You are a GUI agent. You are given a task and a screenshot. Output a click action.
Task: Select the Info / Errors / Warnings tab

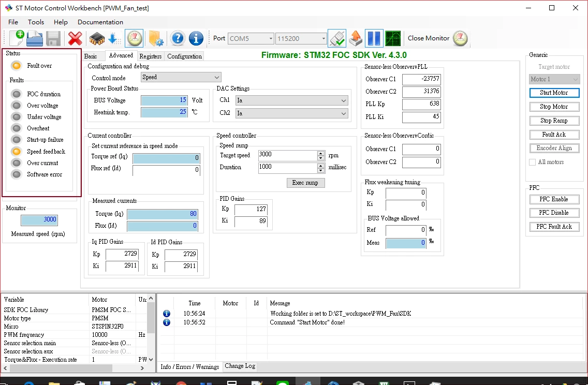189,367
